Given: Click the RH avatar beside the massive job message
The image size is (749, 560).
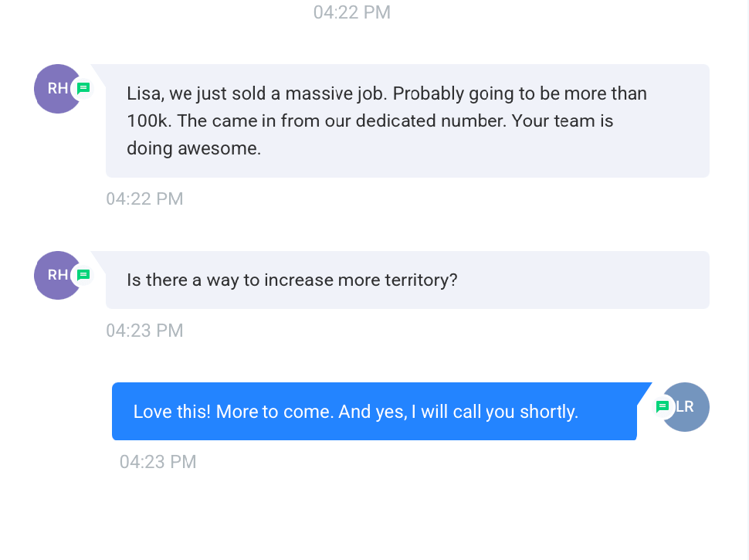Looking at the screenshot, I should click(x=54, y=89).
